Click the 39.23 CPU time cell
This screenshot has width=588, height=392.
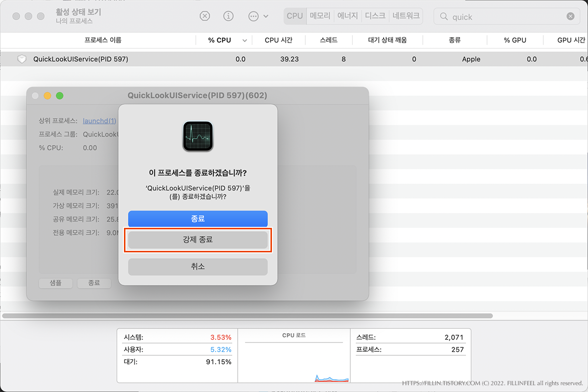(x=290, y=59)
